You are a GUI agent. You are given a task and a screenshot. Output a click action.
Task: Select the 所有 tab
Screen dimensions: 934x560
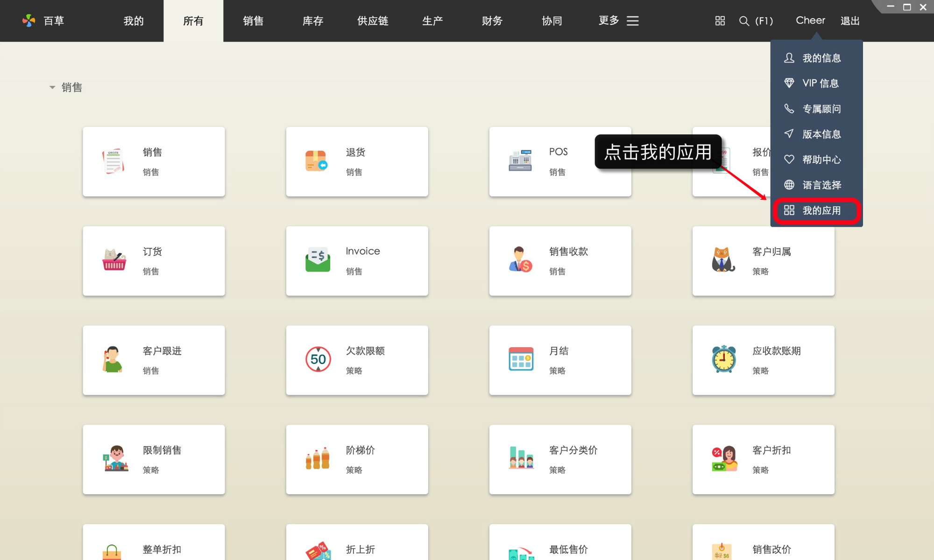click(x=193, y=21)
